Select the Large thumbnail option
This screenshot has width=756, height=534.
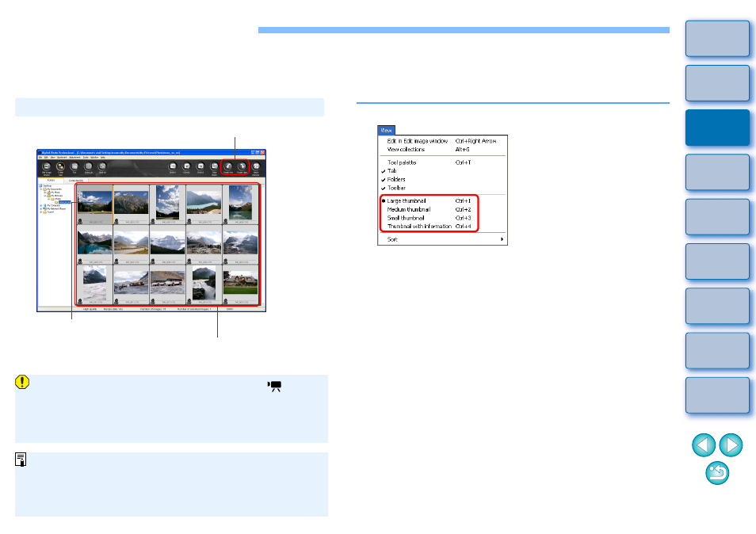point(429,201)
